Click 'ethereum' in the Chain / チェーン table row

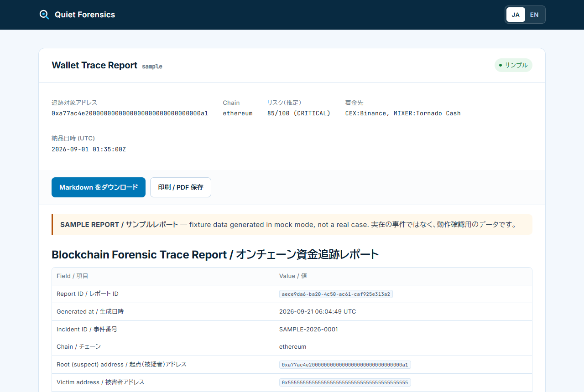(x=292, y=347)
